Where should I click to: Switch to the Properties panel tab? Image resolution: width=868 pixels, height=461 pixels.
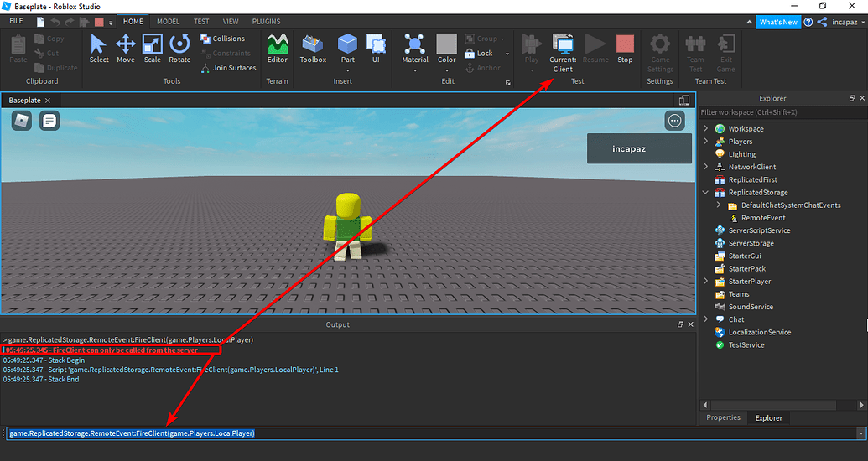tap(723, 417)
